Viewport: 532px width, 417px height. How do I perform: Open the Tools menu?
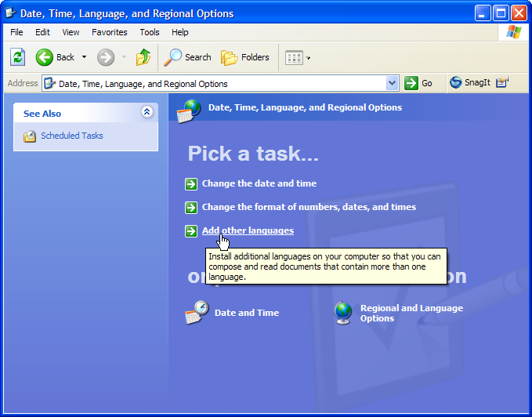[150, 32]
